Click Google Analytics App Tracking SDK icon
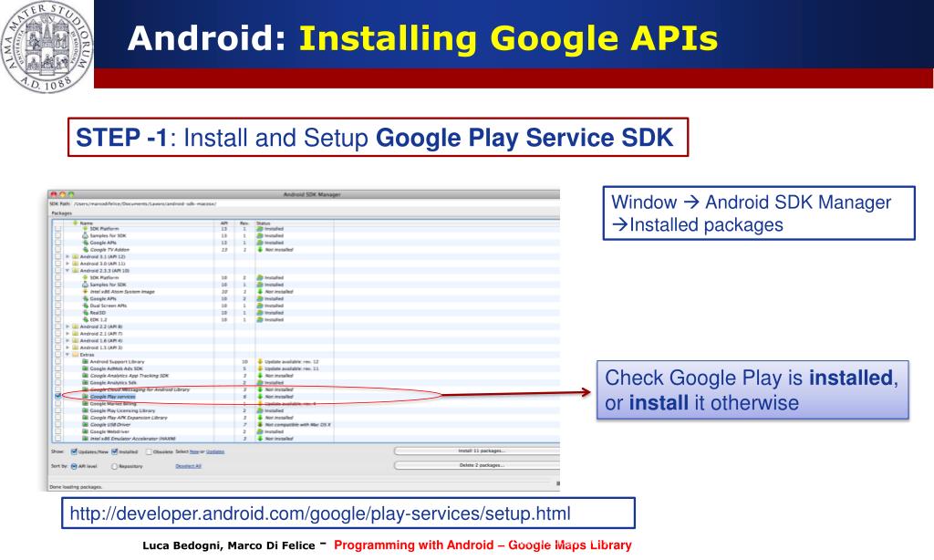The width and height of the screenshot is (934, 560). coord(85,376)
